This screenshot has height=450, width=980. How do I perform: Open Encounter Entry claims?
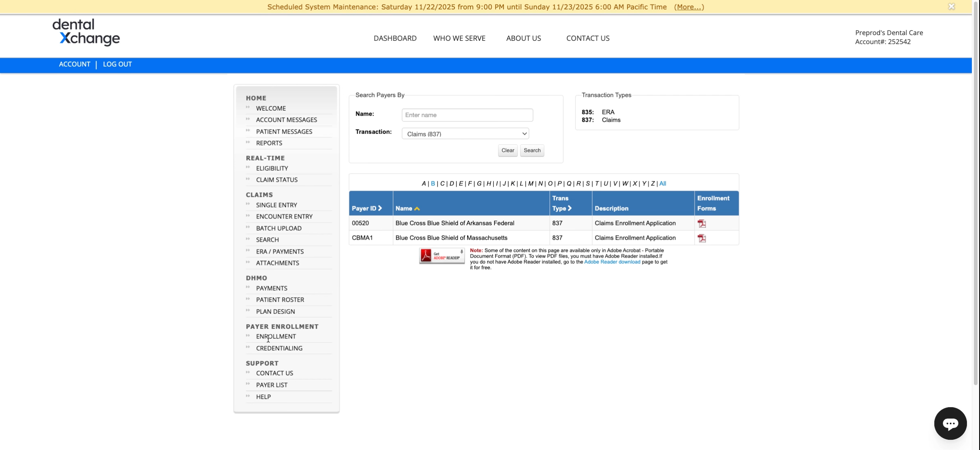[x=284, y=216]
